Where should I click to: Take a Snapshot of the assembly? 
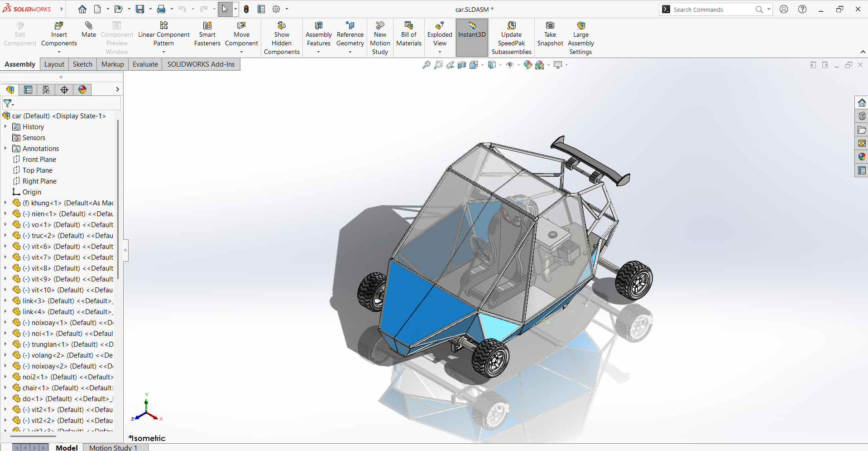point(550,34)
